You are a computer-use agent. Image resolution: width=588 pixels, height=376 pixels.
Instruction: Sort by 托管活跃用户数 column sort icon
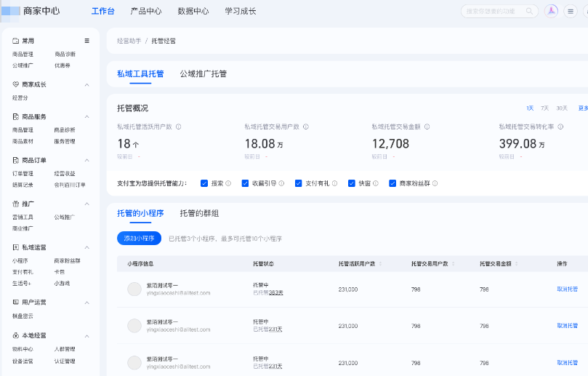[x=380, y=264]
